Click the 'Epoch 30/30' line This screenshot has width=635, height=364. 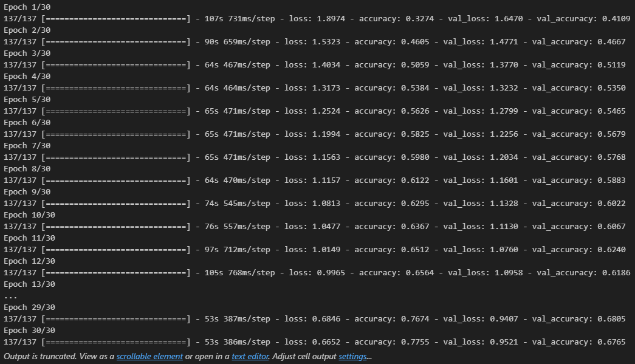tap(30, 330)
